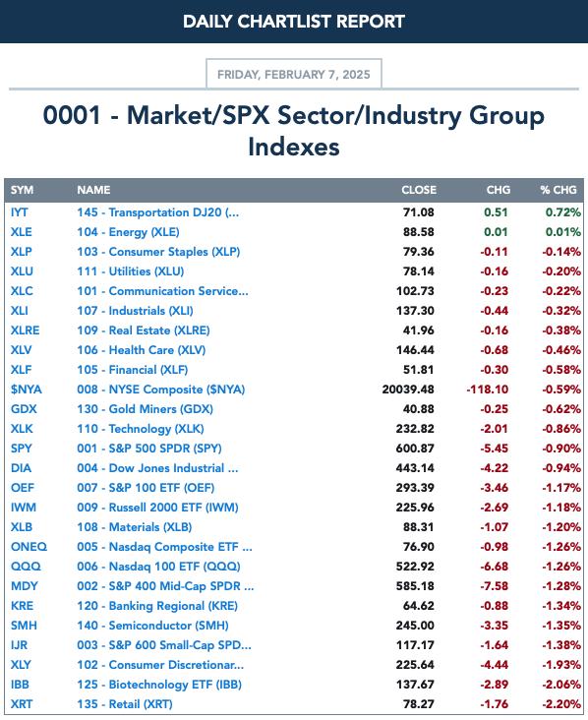Open 109 - Real Estate (XLRE) link

144,330
